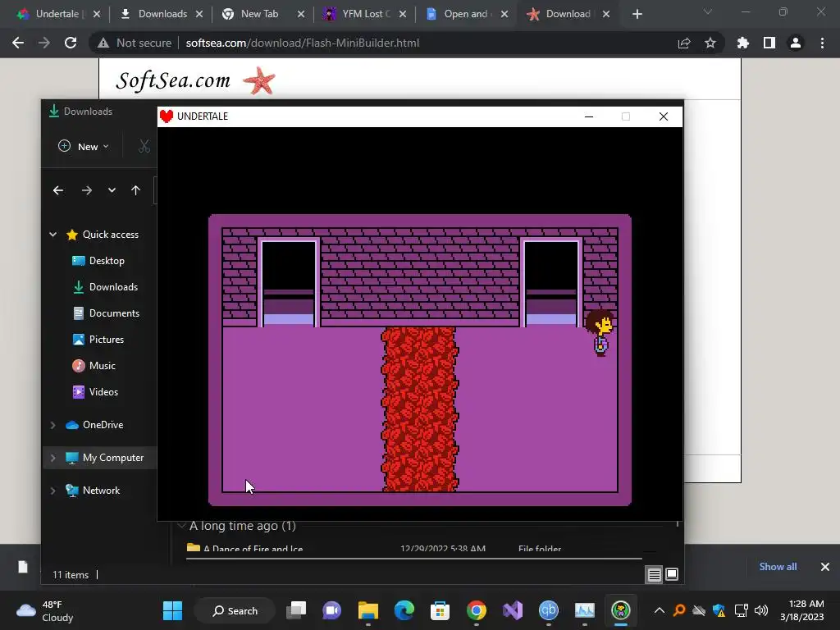The height and width of the screenshot is (630, 840).
Task: Collapse the Quick access tree section
Action: 53,234
